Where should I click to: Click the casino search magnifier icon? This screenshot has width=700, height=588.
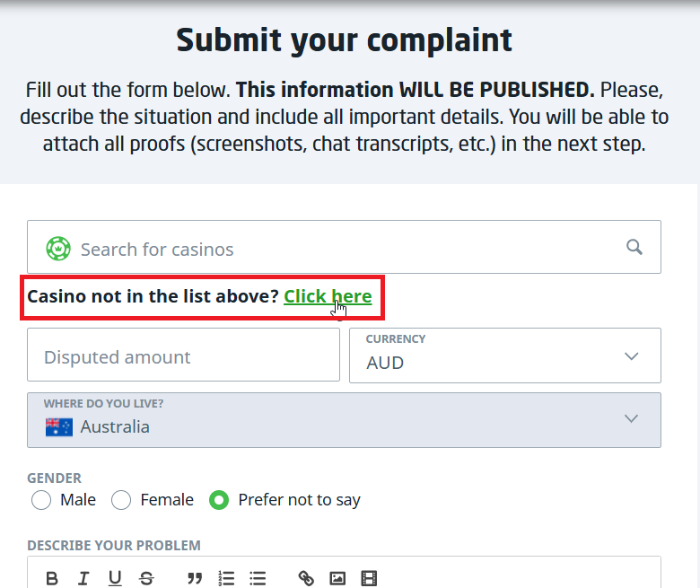(634, 248)
